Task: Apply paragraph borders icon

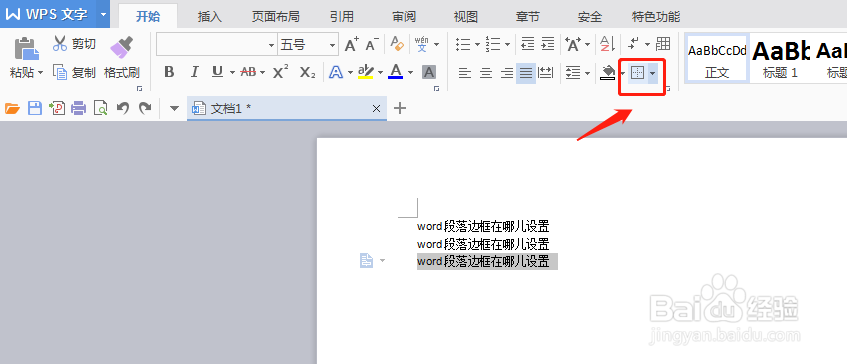Action: click(638, 72)
